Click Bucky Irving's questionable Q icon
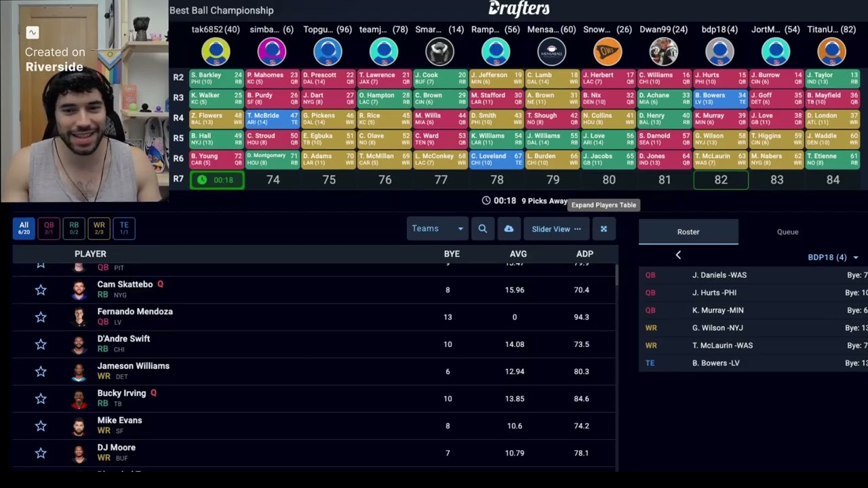This screenshot has height=488, width=868. pyautogui.click(x=153, y=393)
